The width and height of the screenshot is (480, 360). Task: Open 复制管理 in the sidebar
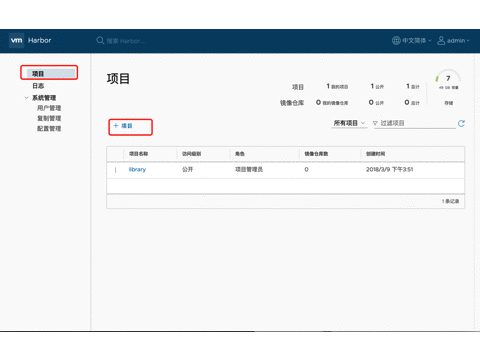coord(49,118)
